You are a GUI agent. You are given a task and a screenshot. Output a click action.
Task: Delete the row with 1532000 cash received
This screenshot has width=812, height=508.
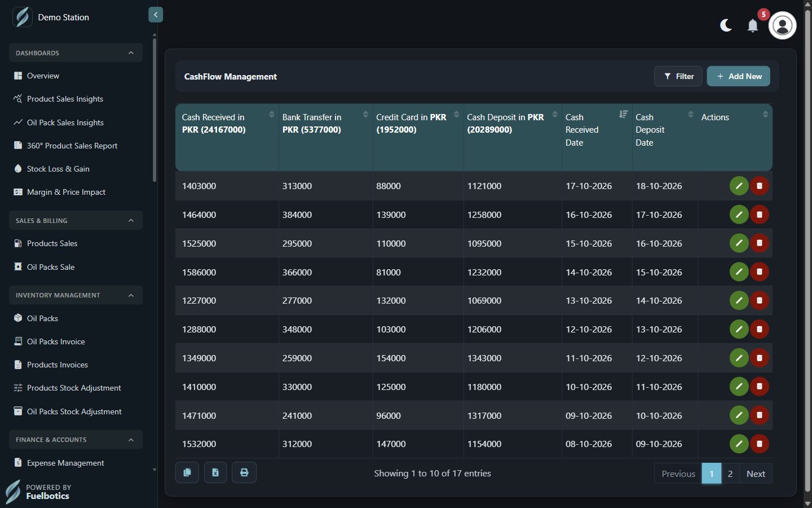pyautogui.click(x=760, y=444)
